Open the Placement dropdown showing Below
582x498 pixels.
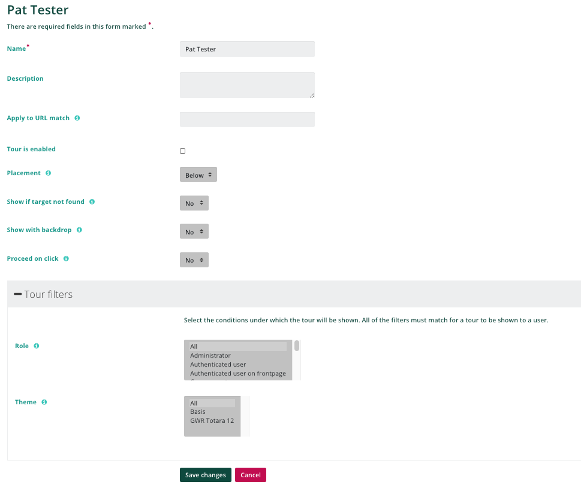click(198, 175)
